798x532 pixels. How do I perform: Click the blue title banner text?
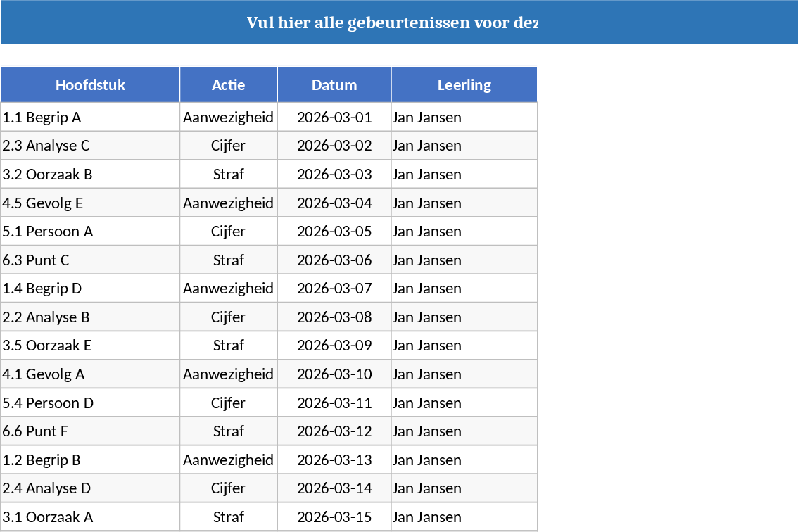click(392, 23)
